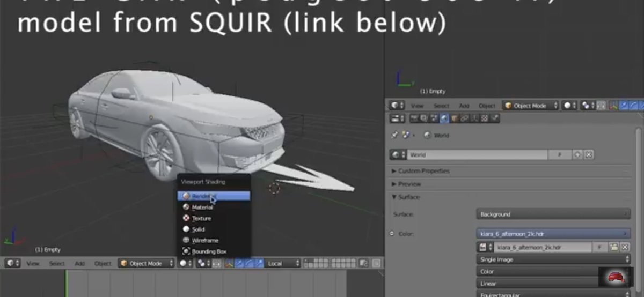Open Select menu in right viewport header
Viewport: 644px width, 297px height.
coord(441,106)
